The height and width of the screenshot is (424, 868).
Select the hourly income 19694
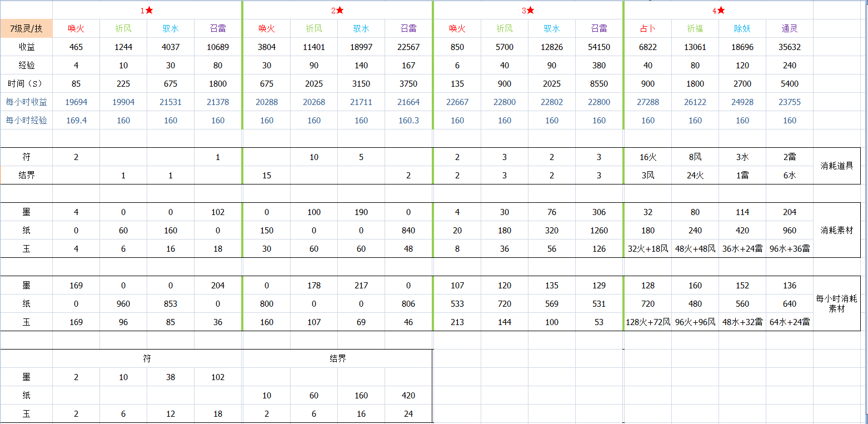click(76, 102)
